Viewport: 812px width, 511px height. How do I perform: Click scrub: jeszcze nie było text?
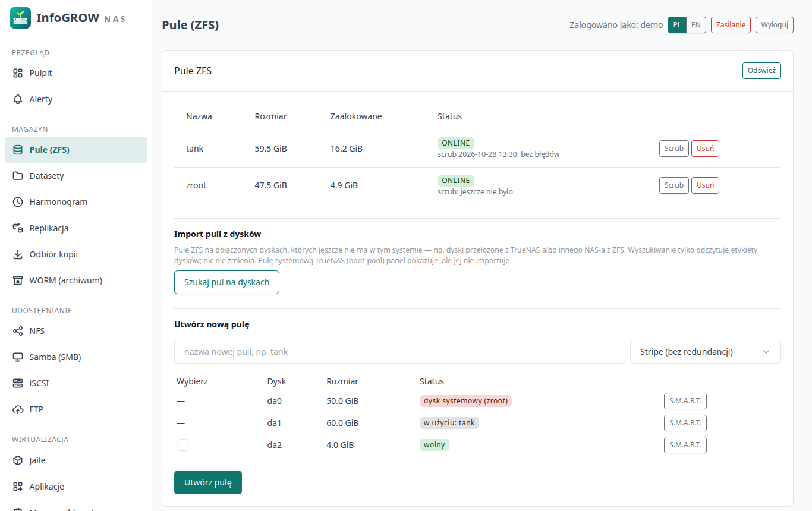pyautogui.click(x=475, y=192)
